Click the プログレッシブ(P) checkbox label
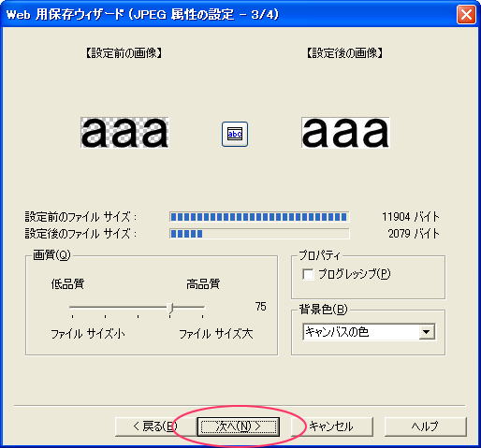The height and width of the screenshot is (448, 481). click(355, 274)
